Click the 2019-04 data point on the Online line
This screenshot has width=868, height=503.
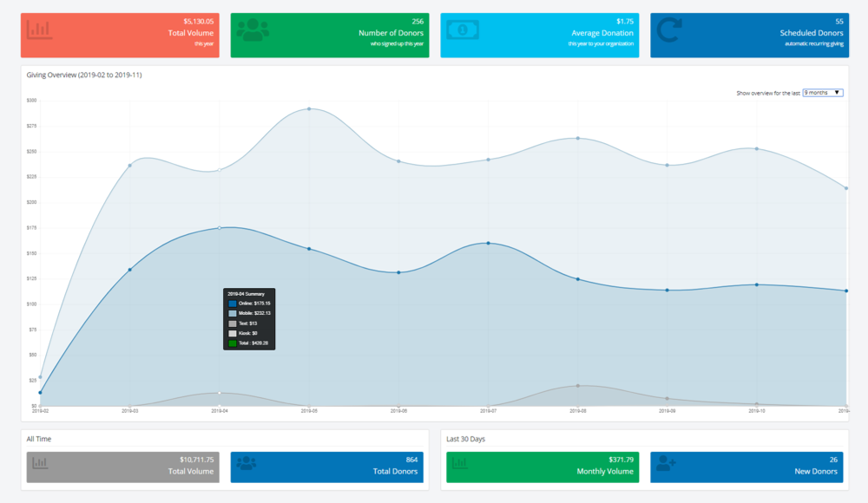[219, 228]
